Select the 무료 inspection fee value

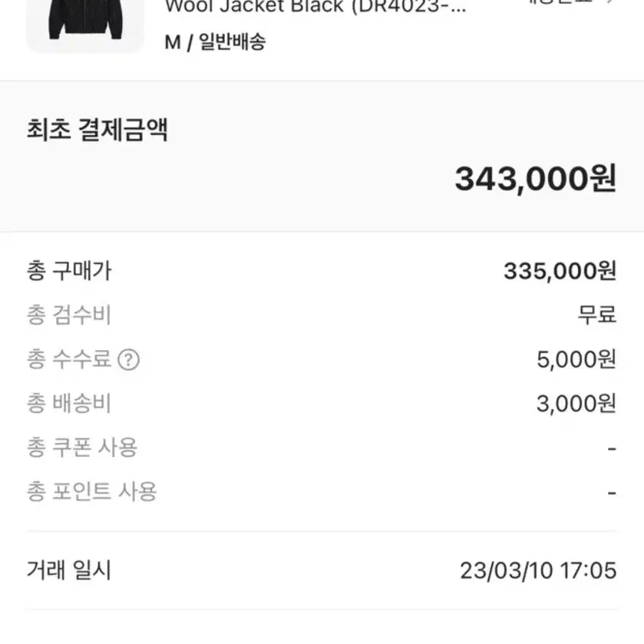[x=597, y=315]
